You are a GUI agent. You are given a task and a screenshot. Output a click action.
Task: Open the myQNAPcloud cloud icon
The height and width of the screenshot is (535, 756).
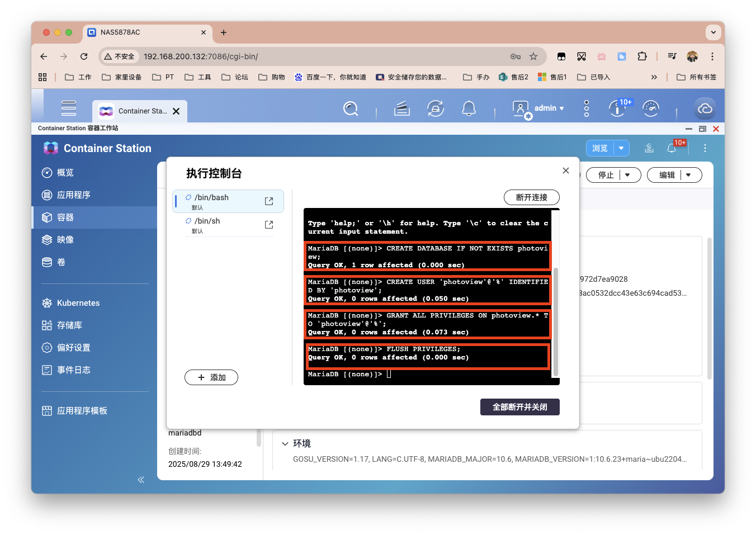click(705, 108)
